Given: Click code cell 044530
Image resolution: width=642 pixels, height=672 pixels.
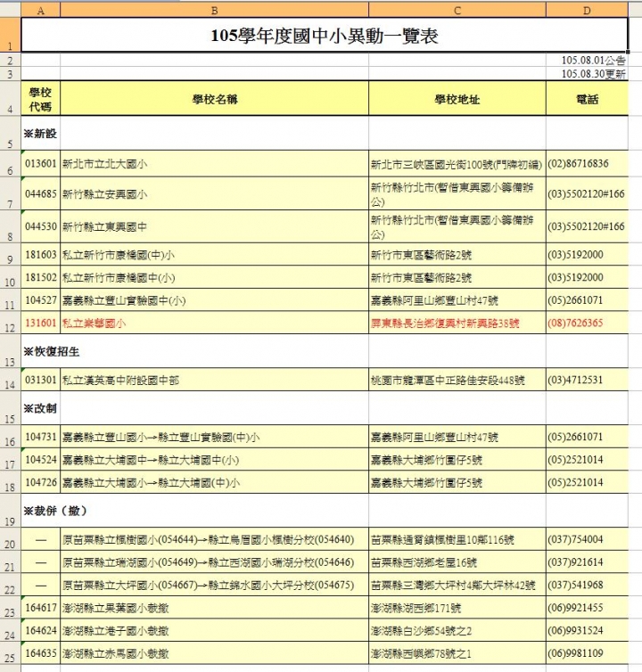Looking at the screenshot, I should click(x=41, y=226).
